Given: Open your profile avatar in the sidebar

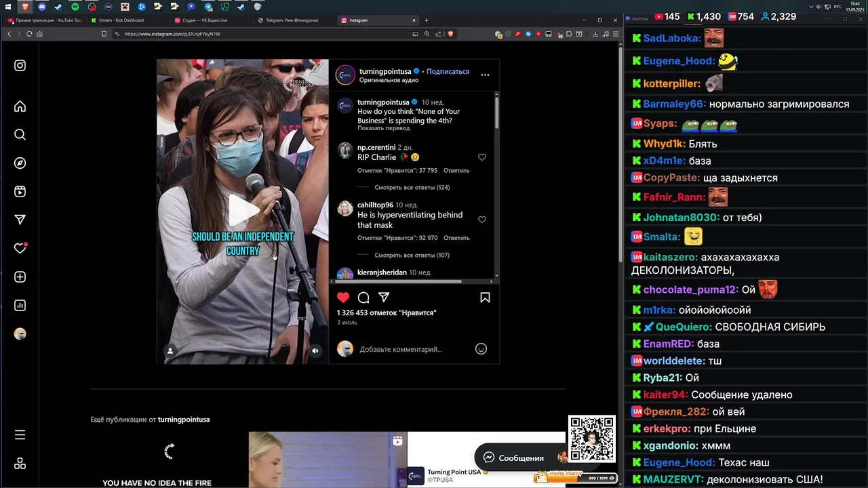Looking at the screenshot, I should click(x=20, y=333).
